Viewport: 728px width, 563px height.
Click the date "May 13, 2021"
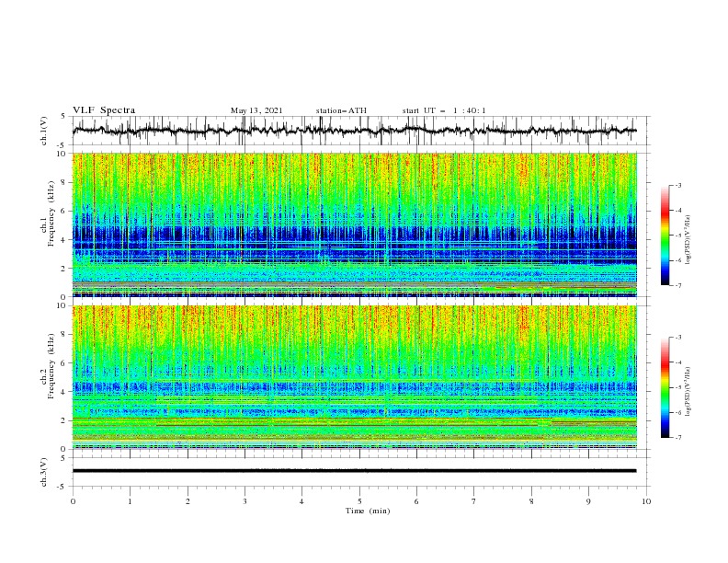256,110
